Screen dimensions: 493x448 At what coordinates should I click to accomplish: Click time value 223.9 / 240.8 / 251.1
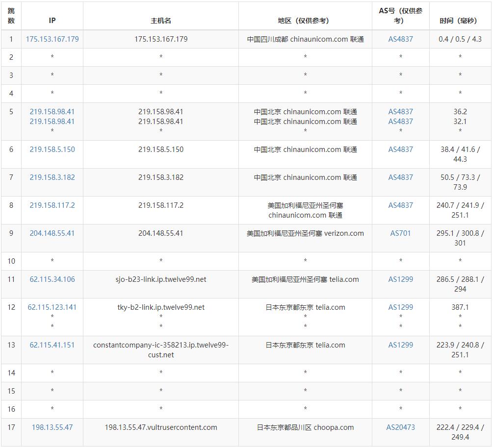[460, 350]
